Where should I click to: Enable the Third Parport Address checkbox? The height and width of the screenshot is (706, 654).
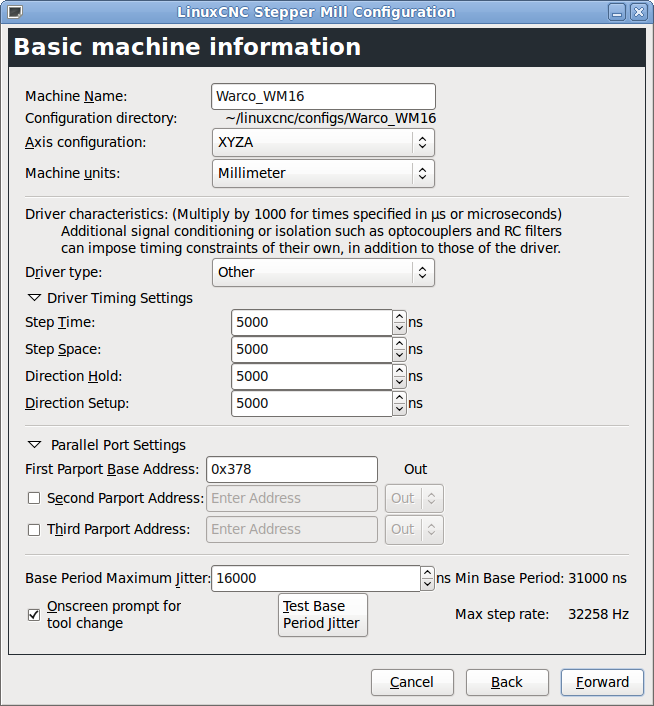[x=34, y=529]
